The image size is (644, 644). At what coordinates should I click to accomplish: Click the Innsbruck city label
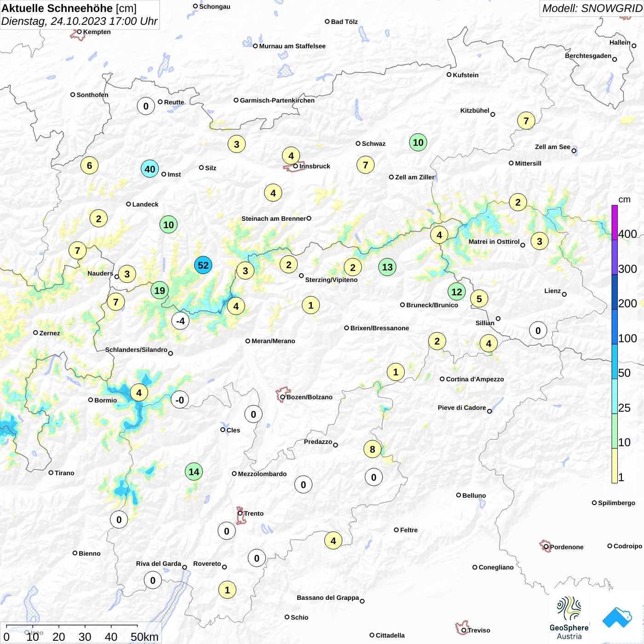315,166
